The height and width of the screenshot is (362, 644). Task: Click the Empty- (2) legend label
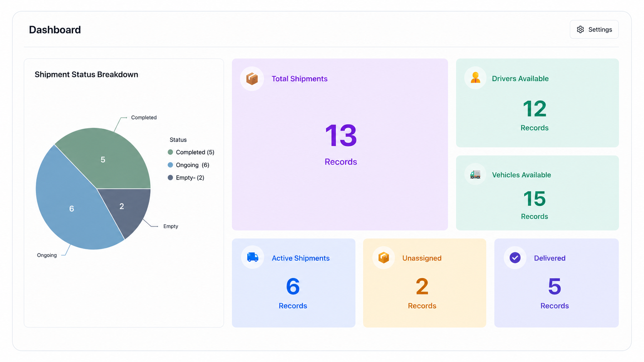click(190, 178)
